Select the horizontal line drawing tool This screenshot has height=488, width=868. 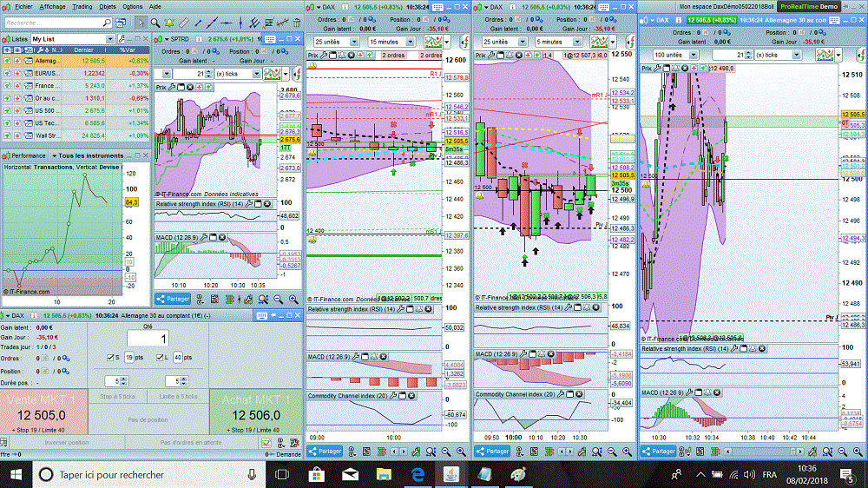pyautogui.click(x=227, y=23)
